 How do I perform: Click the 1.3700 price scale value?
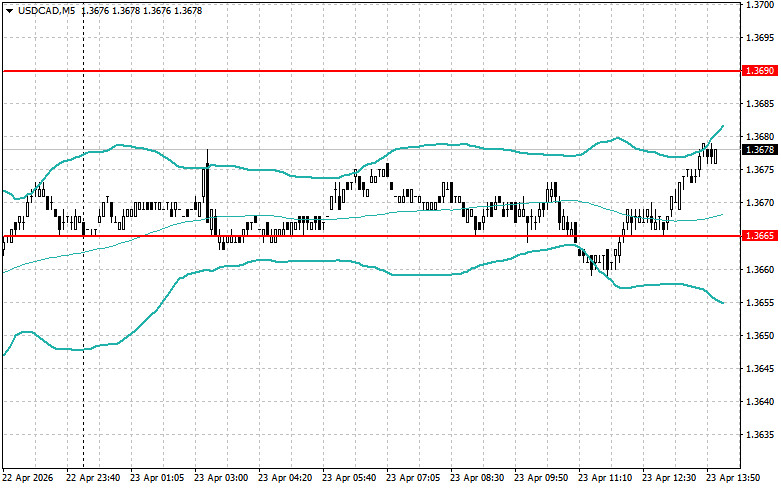[x=760, y=4]
